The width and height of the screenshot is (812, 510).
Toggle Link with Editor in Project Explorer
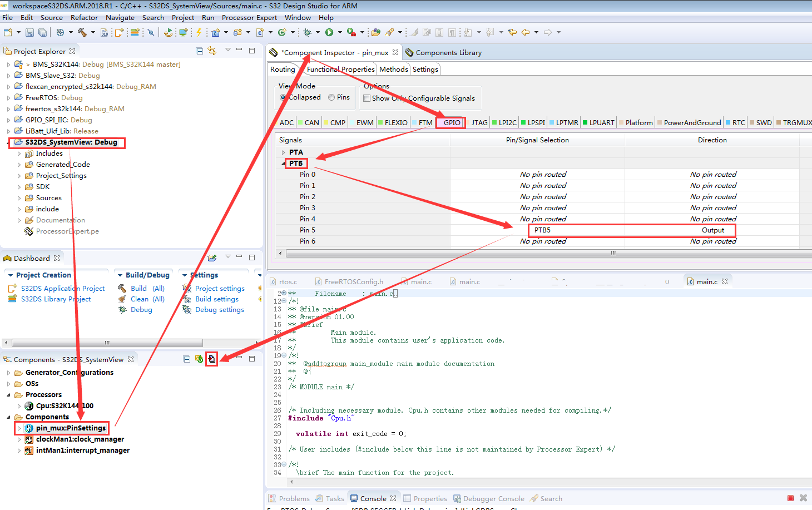point(212,51)
